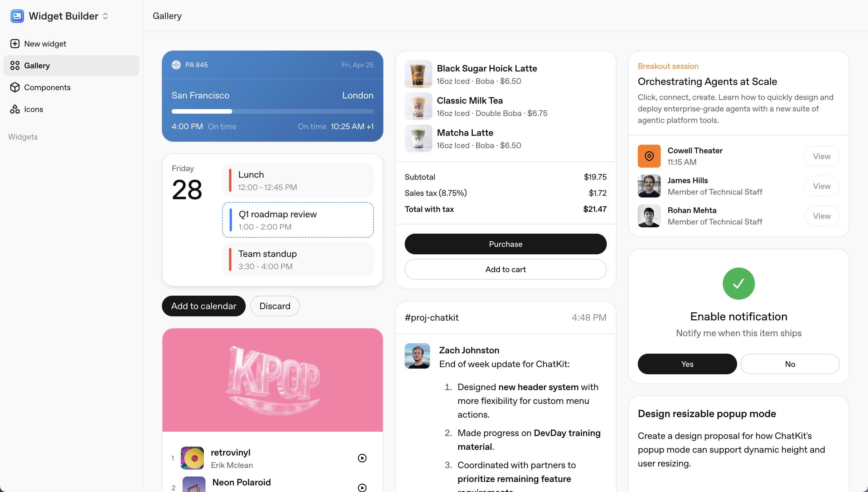
Task: Play the retrovinyl track
Action: pyautogui.click(x=362, y=458)
